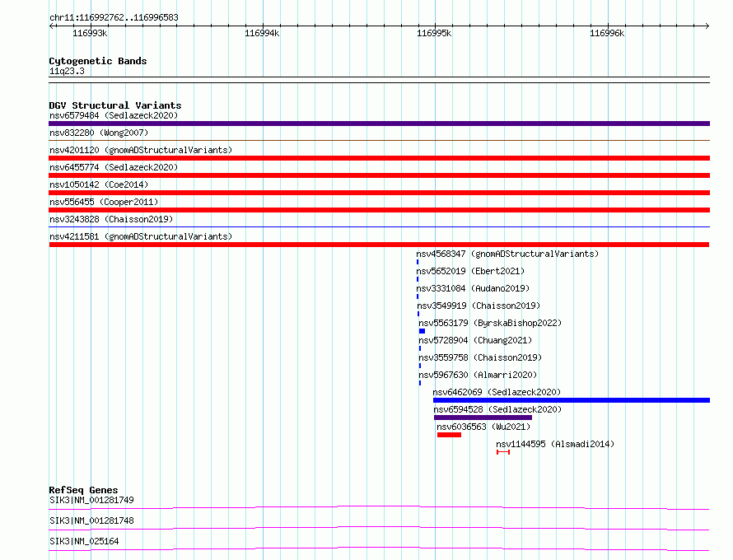Click the ruler's right arrow end
The height and width of the screenshot is (560, 733).
point(707,26)
